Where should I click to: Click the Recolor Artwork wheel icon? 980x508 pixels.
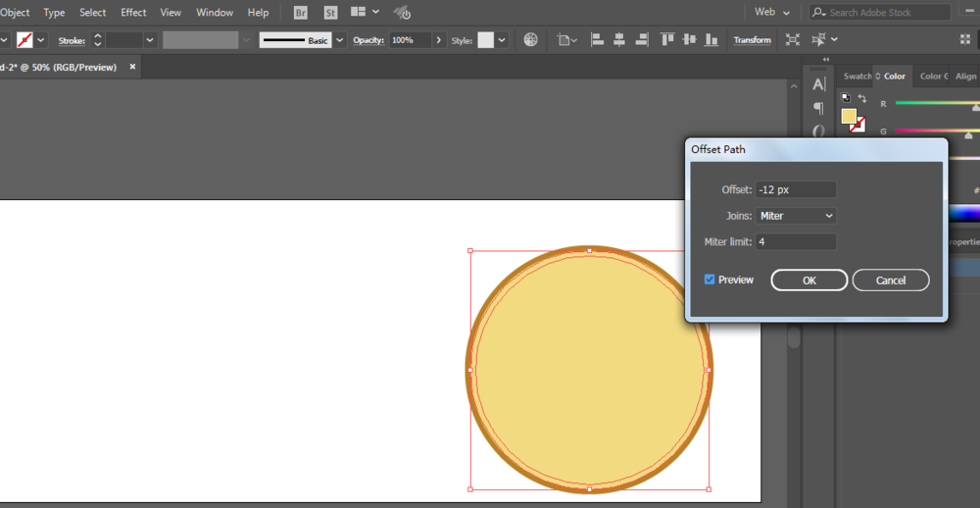click(x=530, y=40)
